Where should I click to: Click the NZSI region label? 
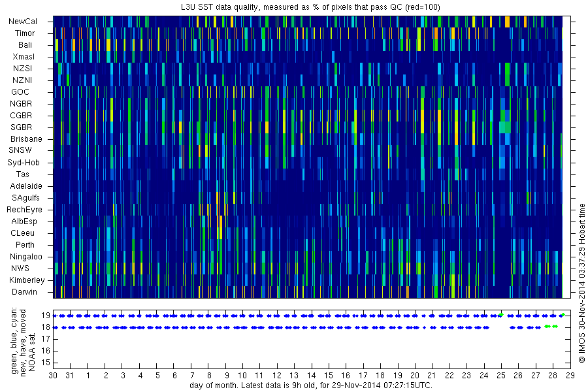[x=22, y=69]
